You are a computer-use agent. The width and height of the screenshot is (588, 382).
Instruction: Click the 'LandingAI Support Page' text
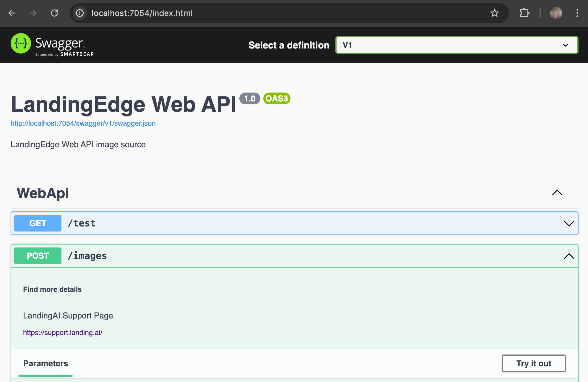[x=68, y=316]
